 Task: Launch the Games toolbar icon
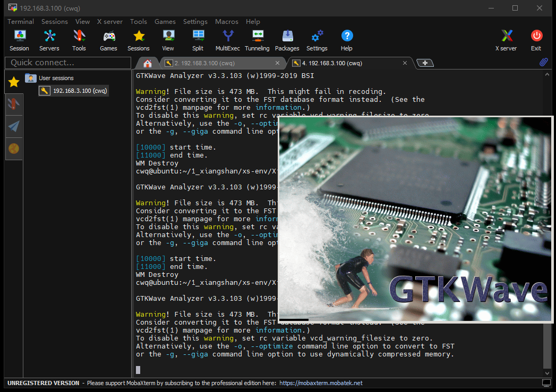[108, 40]
